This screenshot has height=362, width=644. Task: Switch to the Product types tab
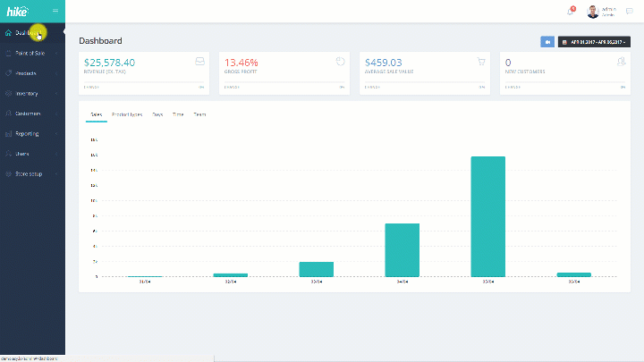pos(127,114)
